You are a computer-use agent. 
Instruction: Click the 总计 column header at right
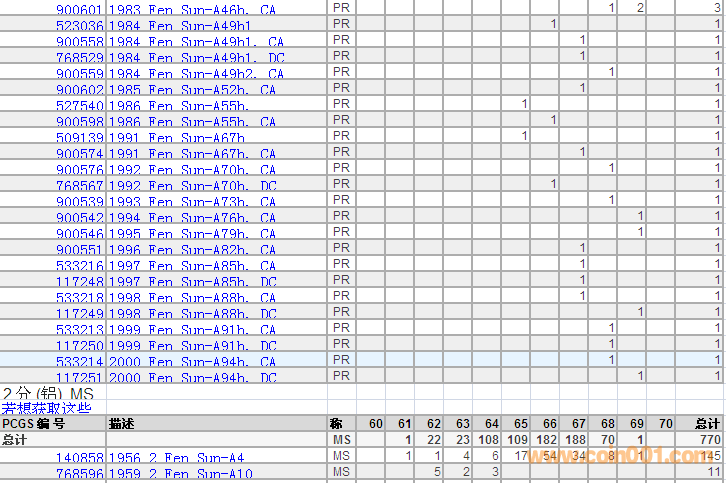[x=707, y=423]
